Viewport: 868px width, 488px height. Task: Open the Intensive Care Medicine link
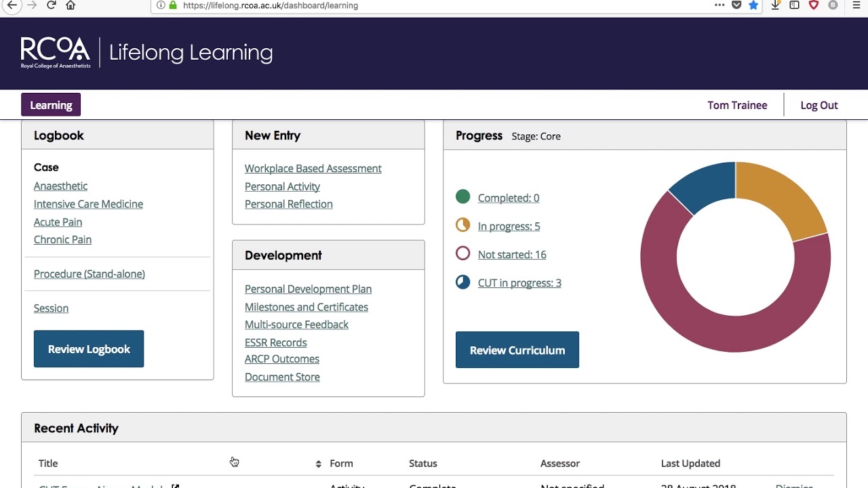88,204
